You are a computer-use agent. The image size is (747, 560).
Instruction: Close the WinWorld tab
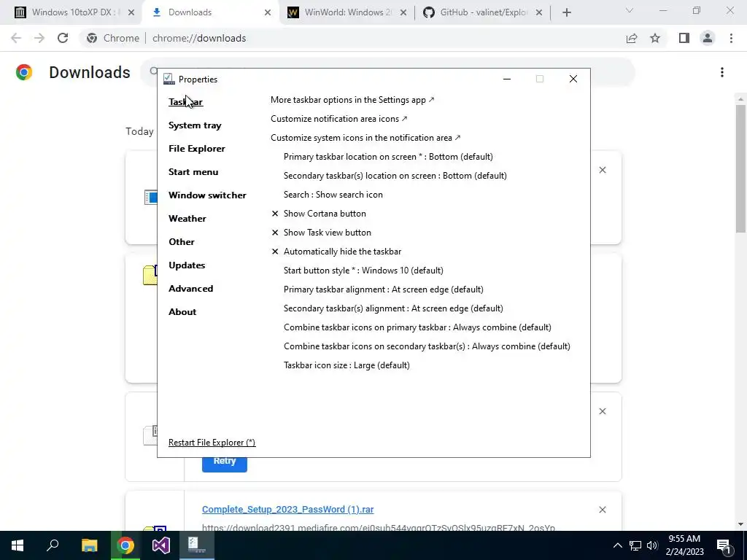point(403,12)
